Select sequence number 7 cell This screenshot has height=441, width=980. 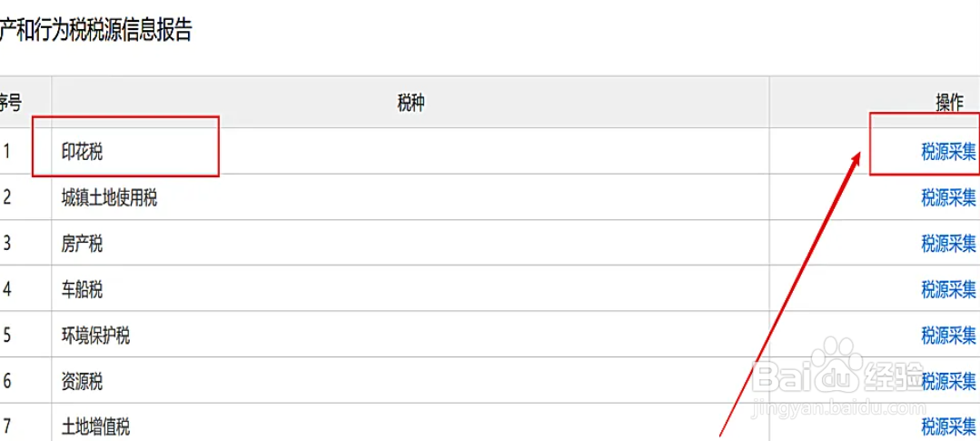pos(6,426)
